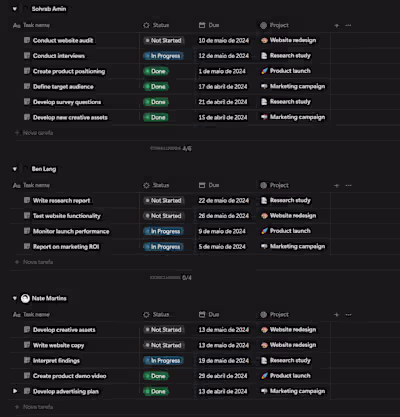Collapse the Sohrab Amin group
400x417 pixels.
15,9
